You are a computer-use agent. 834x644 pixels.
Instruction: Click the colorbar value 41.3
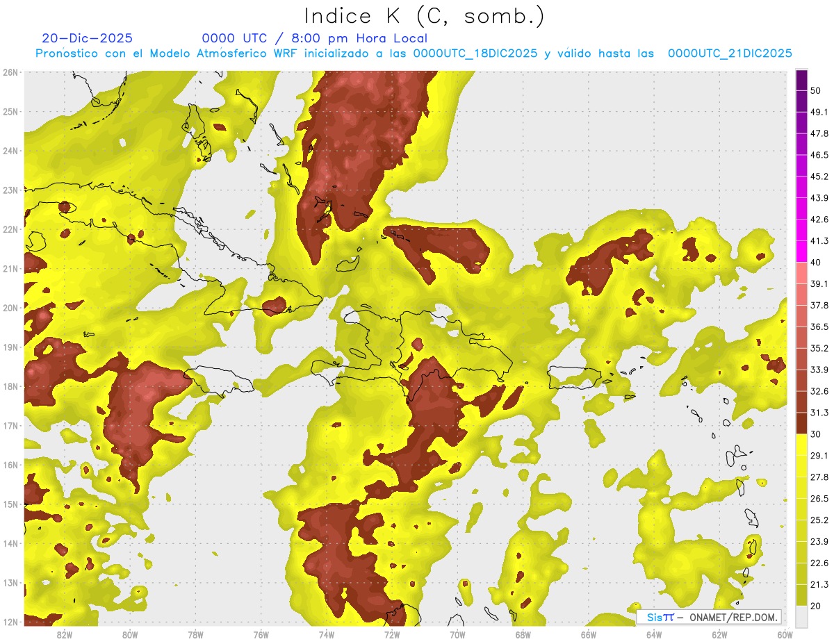tap(819, 241)
